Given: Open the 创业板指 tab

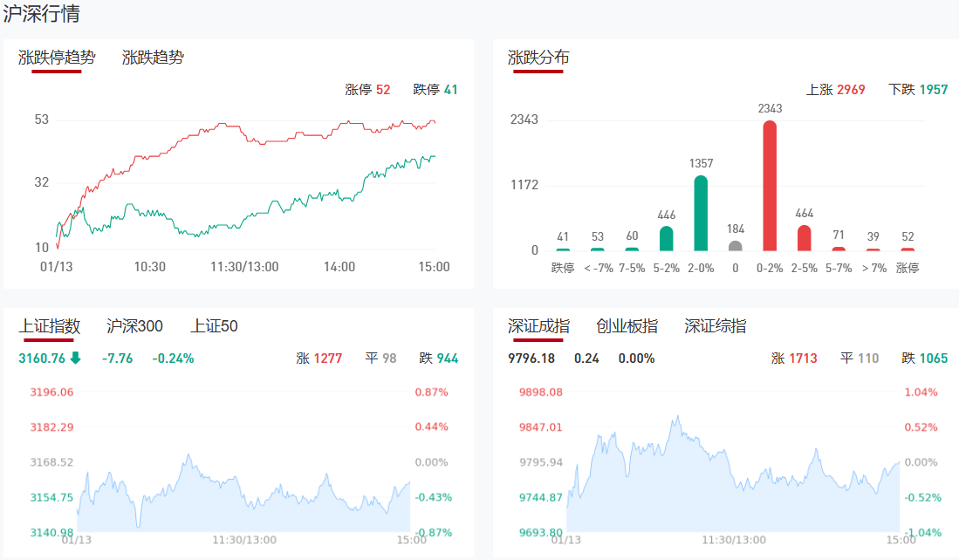Looking at the screenshot, I should tap(627, 326).
